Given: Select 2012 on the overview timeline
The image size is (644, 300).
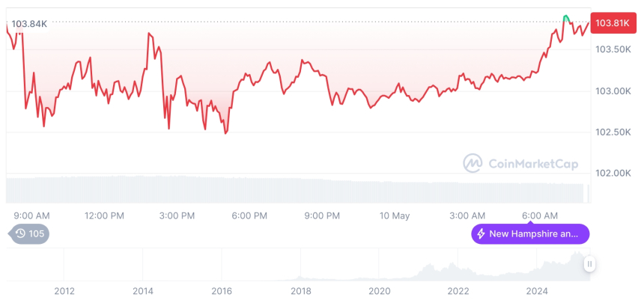Looking at the screenshot, I should [x=64, y=291].
